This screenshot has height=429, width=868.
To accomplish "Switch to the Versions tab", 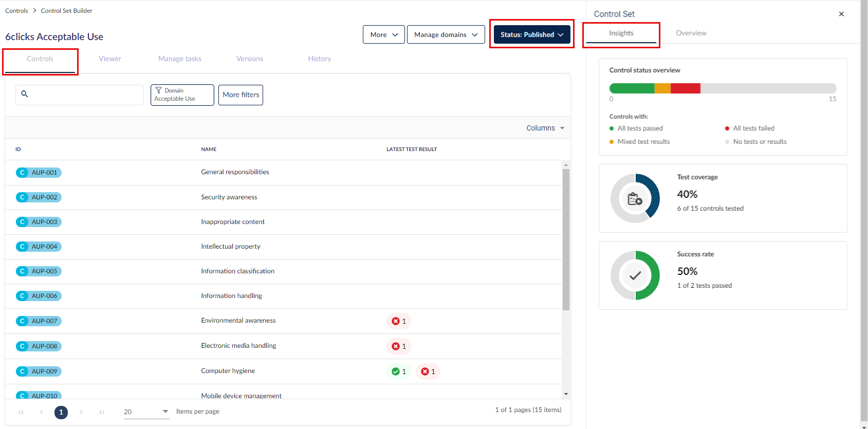I will pos(249,59).
